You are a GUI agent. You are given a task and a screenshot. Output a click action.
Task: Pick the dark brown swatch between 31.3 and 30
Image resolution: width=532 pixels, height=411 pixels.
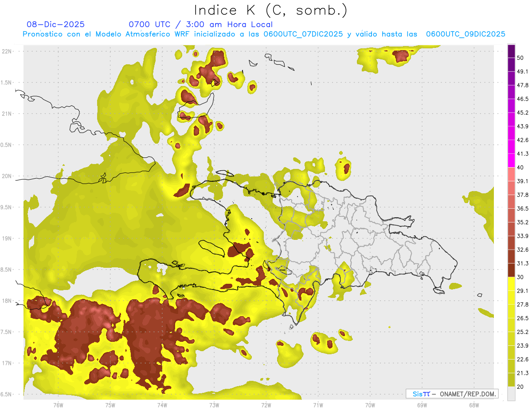point(511,270)
